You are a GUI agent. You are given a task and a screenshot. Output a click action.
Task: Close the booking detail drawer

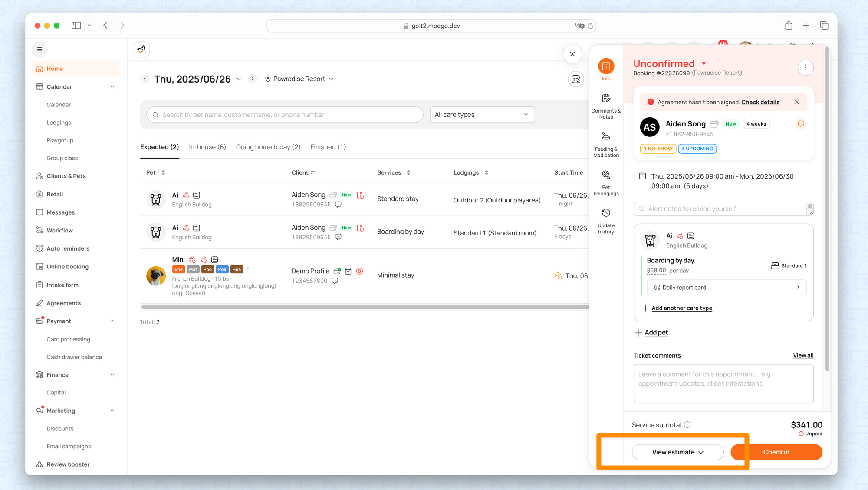coord(572,54)
